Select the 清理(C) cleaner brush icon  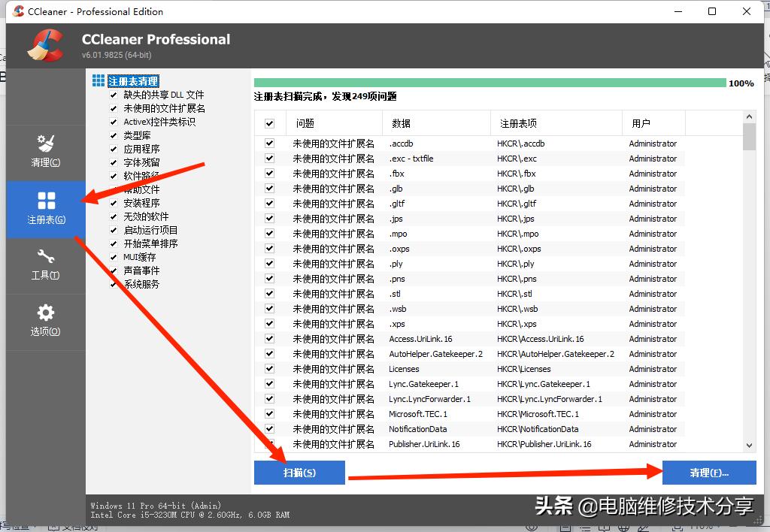[45, 143]
